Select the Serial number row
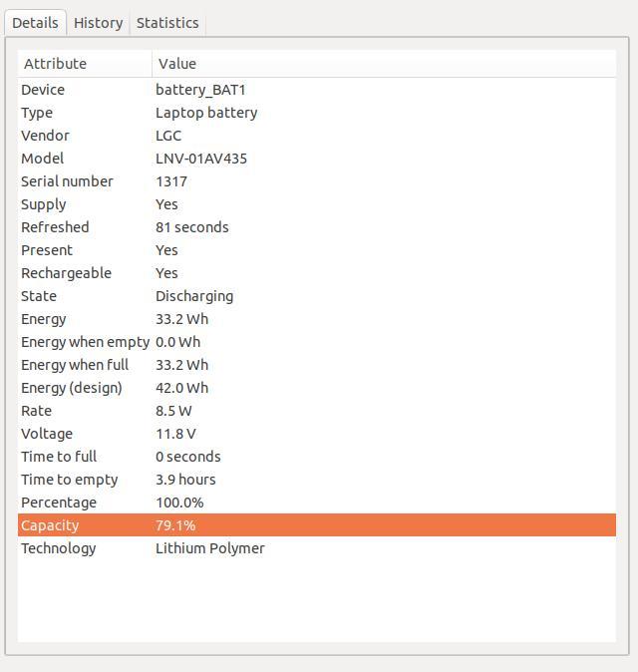This screenshot has width=638, height=672. click(x=317, y=181)
